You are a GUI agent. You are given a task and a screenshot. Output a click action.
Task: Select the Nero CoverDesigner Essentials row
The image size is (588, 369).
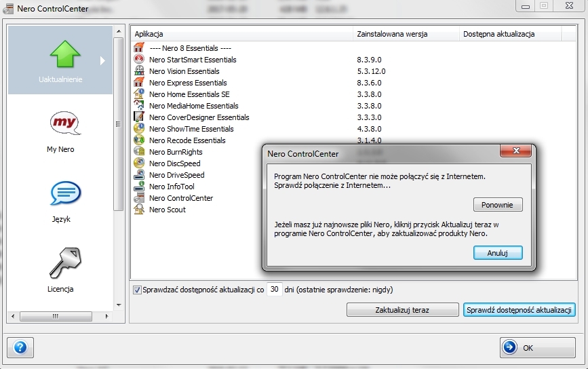[x=354, y=117]
